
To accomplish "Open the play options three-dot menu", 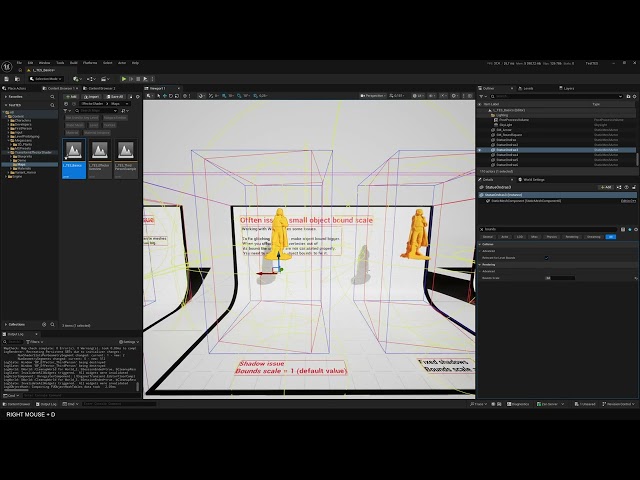I will pyautogui.click(x=152, y=79).
